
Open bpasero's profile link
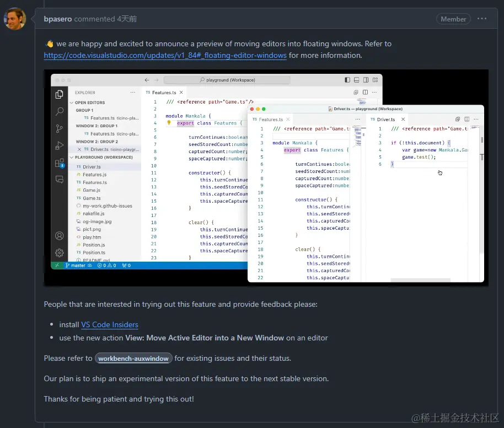(58, 19)
